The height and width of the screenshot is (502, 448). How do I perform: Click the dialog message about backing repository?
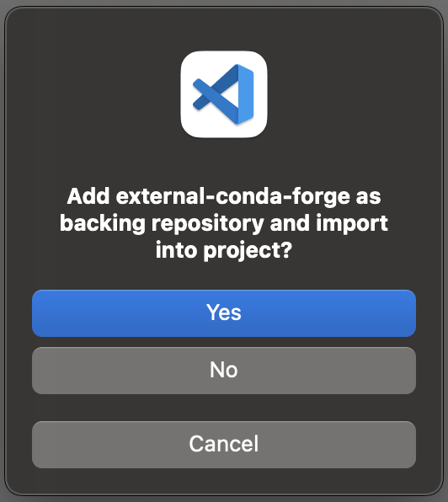coord(224,223)
